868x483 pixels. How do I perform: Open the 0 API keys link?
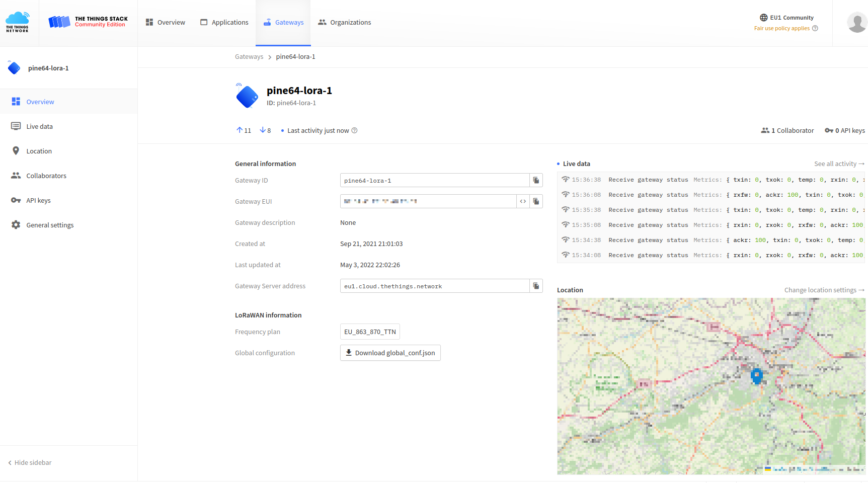(x=845, y=130)
